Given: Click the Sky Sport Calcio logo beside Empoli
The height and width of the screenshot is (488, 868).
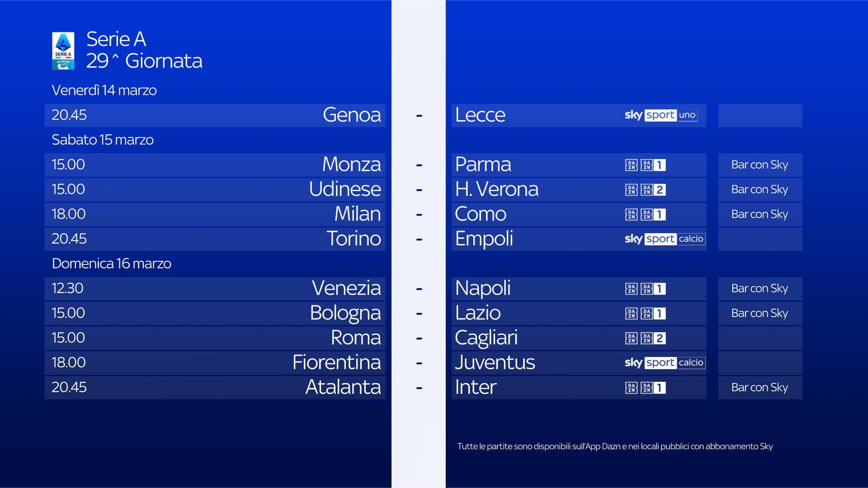Looking at the screenshot, I should (x=664, y=239).
